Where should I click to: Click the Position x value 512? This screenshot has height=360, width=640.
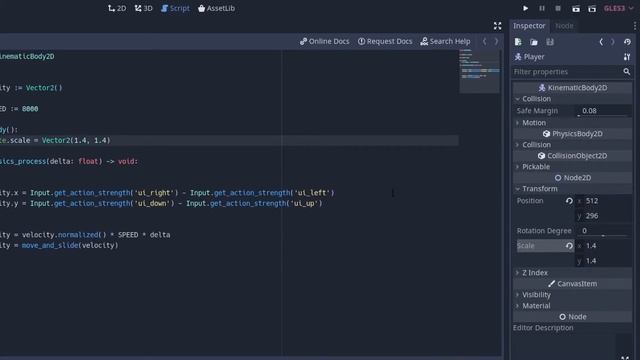[603, 201]
